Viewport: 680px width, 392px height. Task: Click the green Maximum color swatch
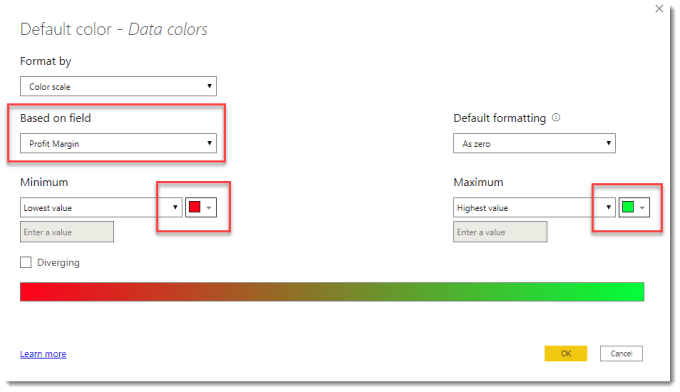pyautogui.click(x=628, y=207)
